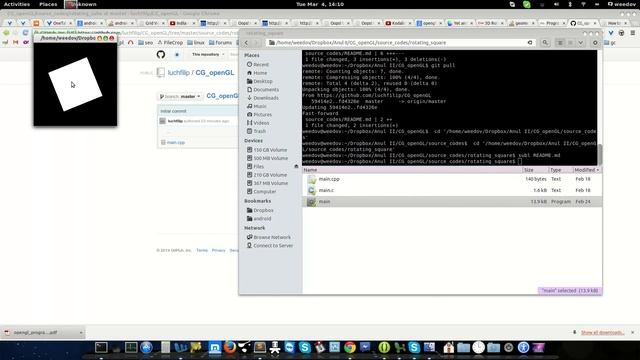Screen dimensions: 640x360
Task: Click Connect to Server in sidebar
Action: [270, 245]
